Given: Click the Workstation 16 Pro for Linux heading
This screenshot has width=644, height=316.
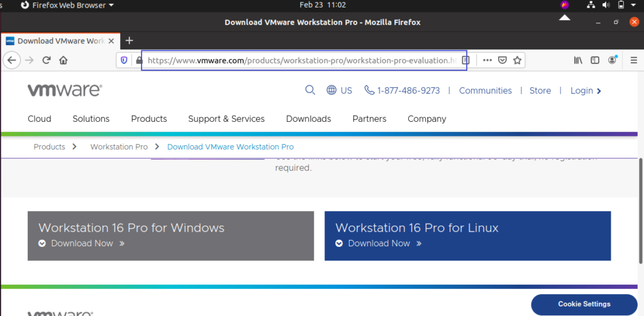Looking at the screenshot, I should coord(417,228).
